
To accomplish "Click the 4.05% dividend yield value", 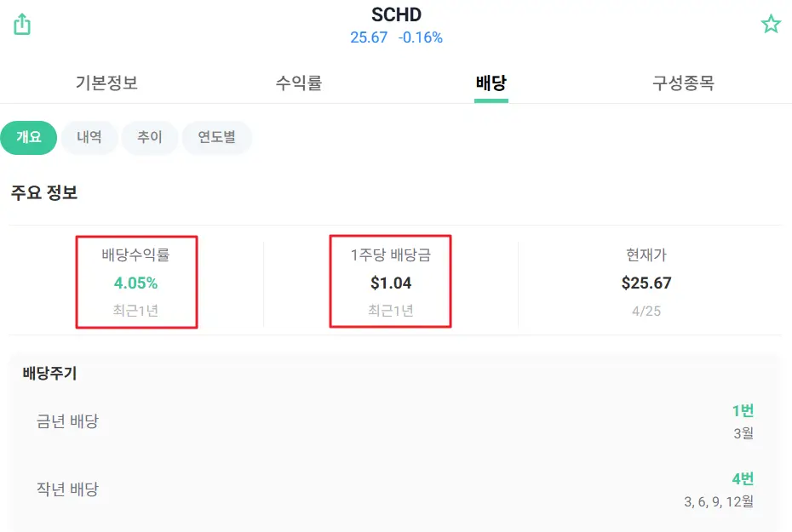I will [x=136, y=283].
